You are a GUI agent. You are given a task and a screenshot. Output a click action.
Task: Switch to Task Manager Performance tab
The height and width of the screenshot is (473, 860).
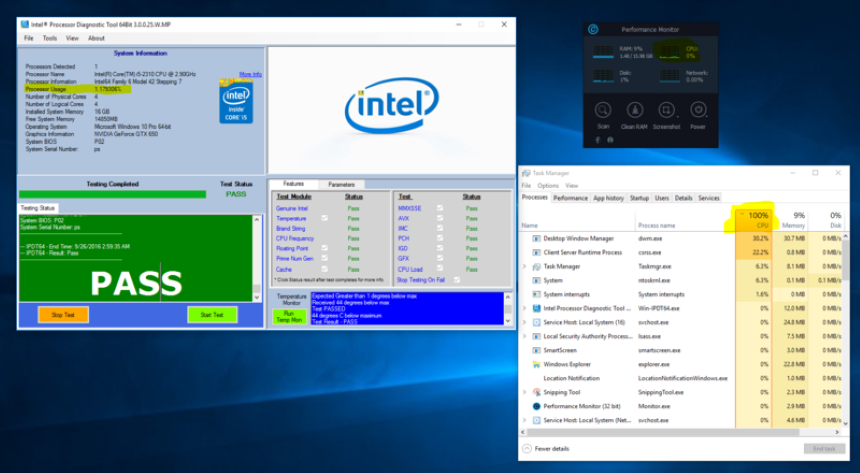click(570, 198)
